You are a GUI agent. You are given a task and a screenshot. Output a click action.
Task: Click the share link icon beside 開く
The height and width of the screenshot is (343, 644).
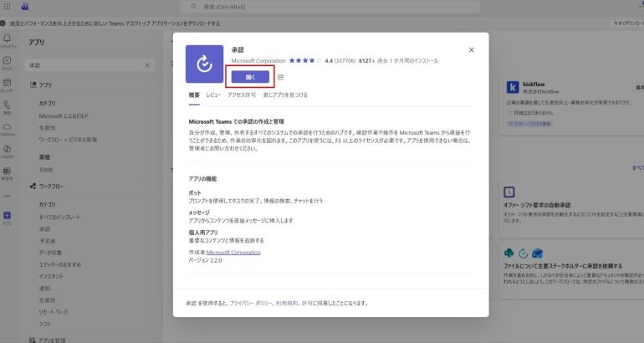tap(280, 77)
